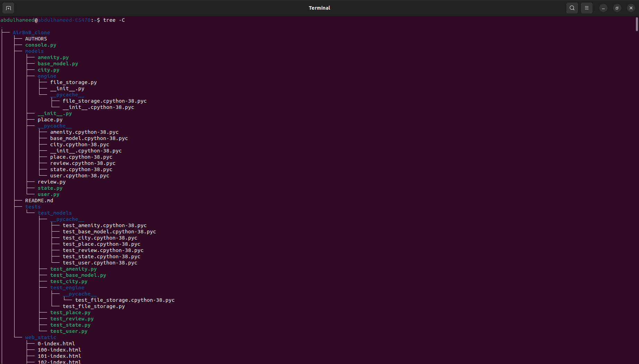Screen dimensions: 639x364
Task: Click the AirBnB_clone directory name
Action: 31,32
